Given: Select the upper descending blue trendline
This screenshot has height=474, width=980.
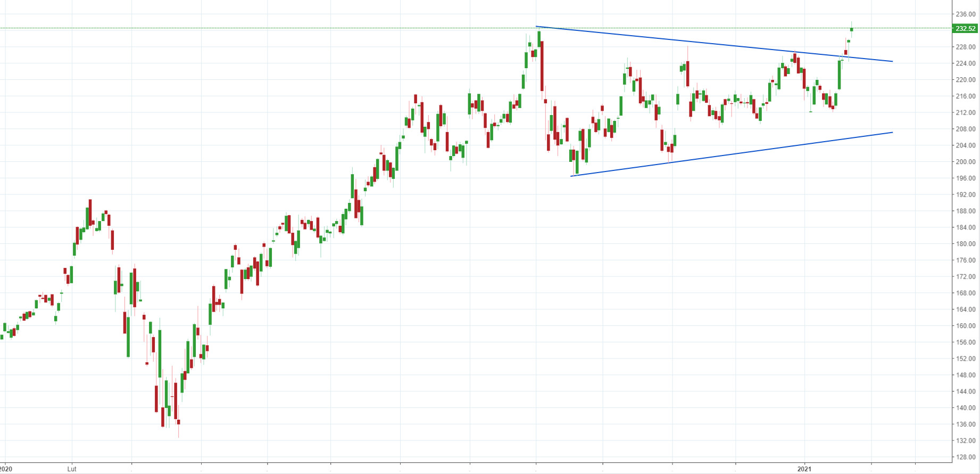Looking at the screenshot, I should click(714, 44).
